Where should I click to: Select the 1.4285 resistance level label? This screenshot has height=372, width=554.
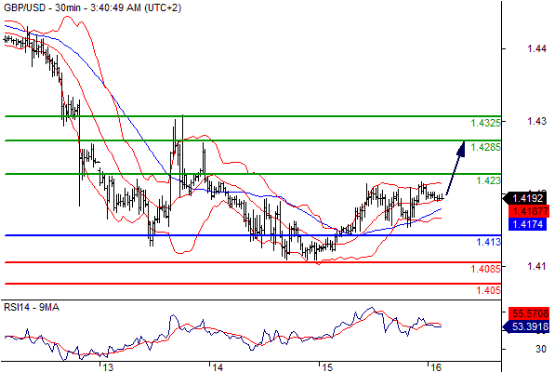485,147
